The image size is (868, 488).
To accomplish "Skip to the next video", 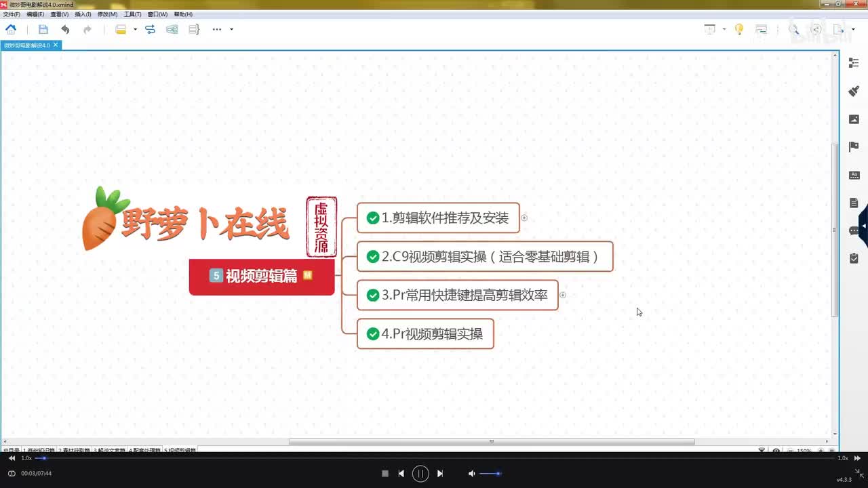I will (440, 474).
